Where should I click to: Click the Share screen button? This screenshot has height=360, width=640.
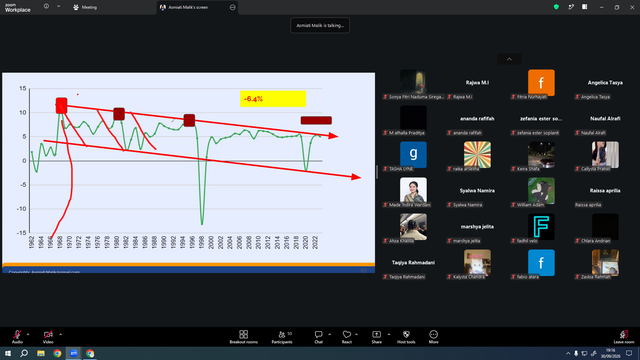pos(376,337)
